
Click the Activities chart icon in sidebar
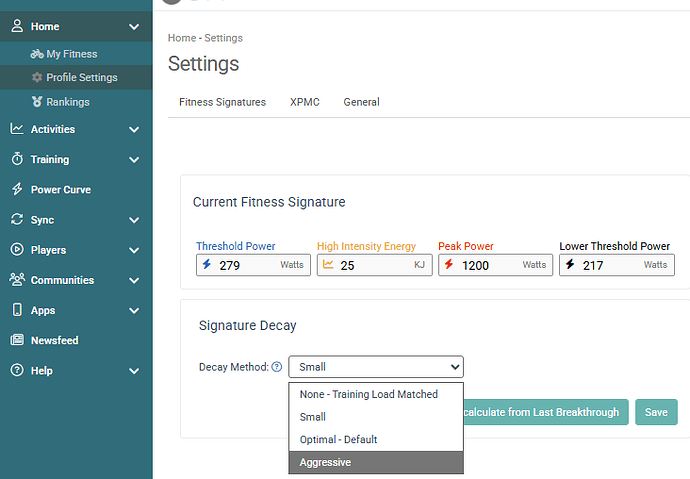(x=17, y=129)
